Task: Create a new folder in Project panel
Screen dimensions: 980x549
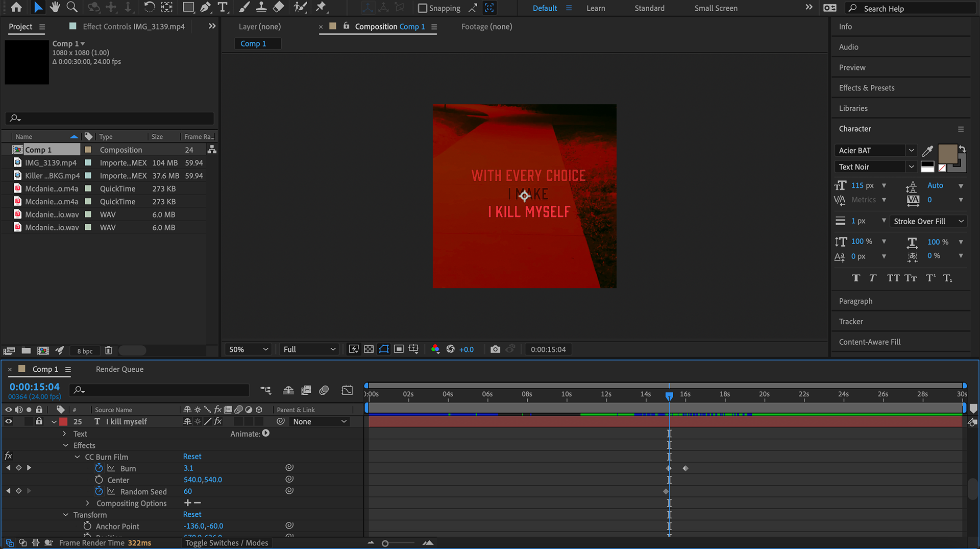Action: [26, 350]
